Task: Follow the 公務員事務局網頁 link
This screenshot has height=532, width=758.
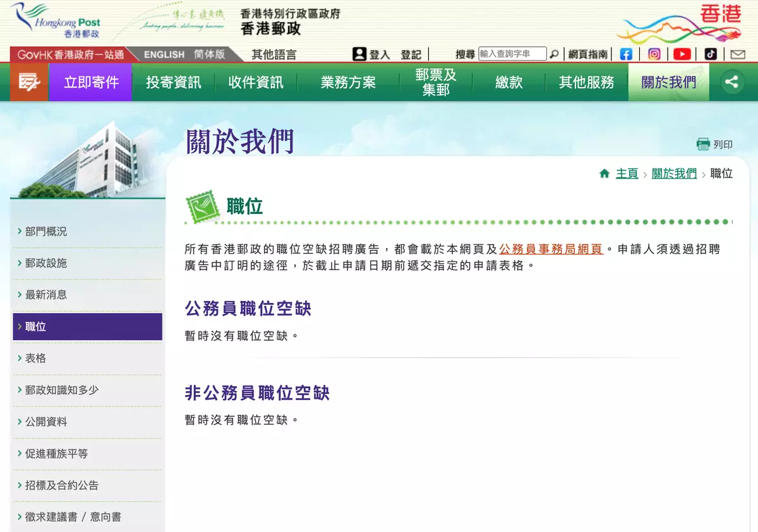Action: 551,249
